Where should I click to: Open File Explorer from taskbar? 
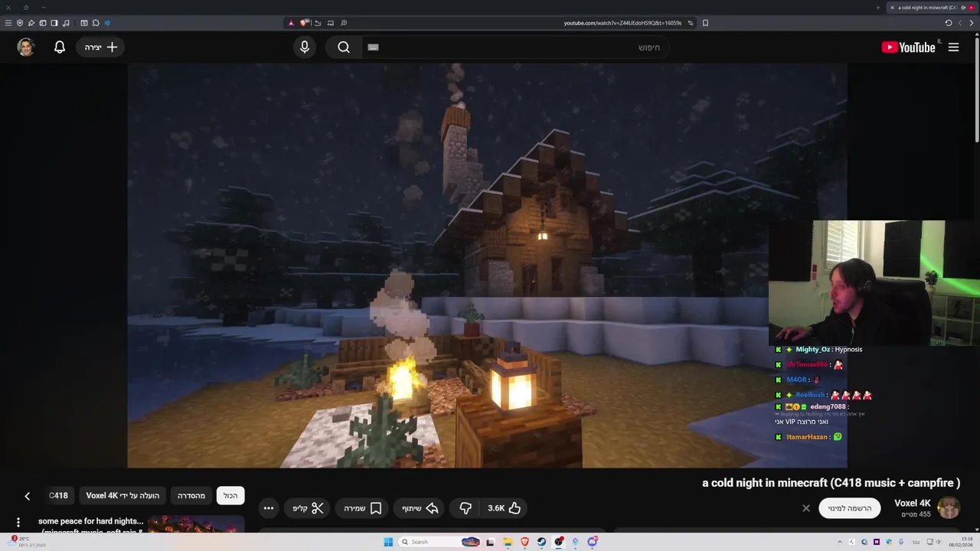(x=508, y=542)
